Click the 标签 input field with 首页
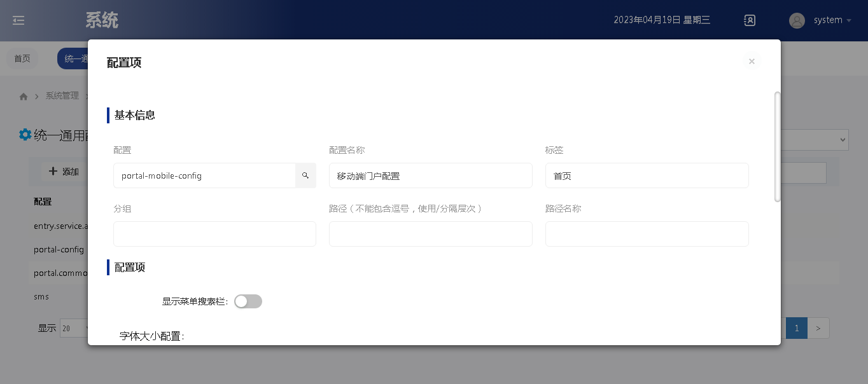This screenshot has height=384, width=868. (x=647, y=175)
